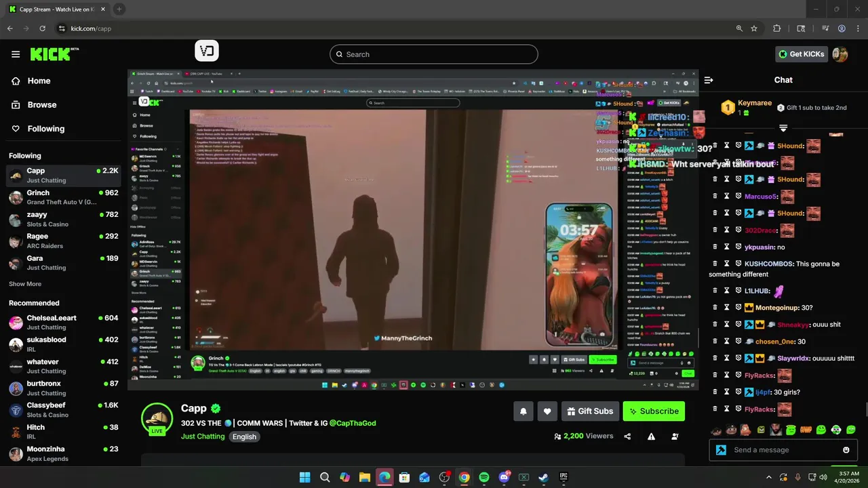Reload the page in Chrome
868x488 pixels.
tap(42, 28)
